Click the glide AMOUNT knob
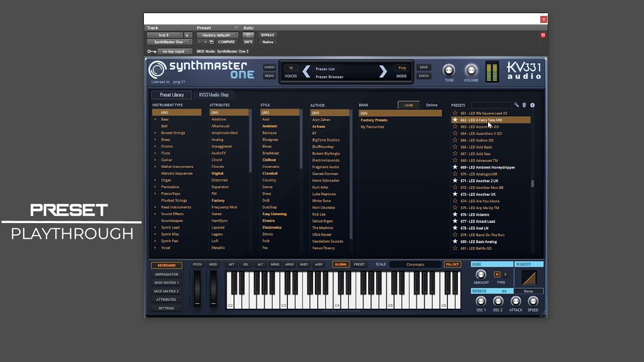644x362 pixels. [481, 275]
